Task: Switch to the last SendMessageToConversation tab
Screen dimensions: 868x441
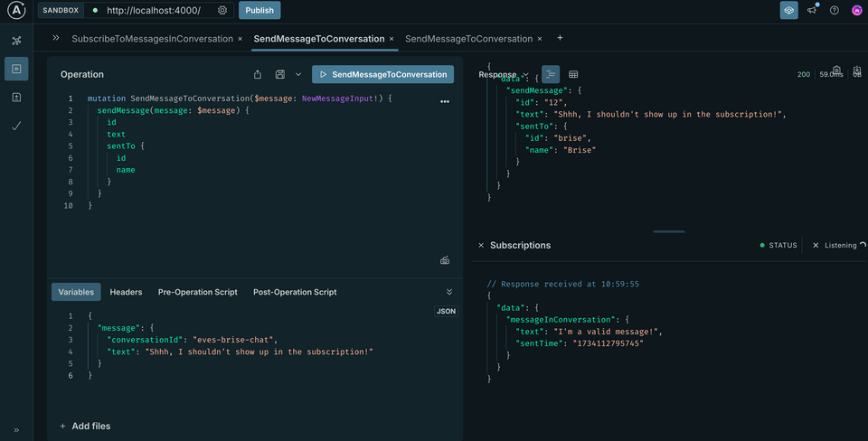Action: 469,39
